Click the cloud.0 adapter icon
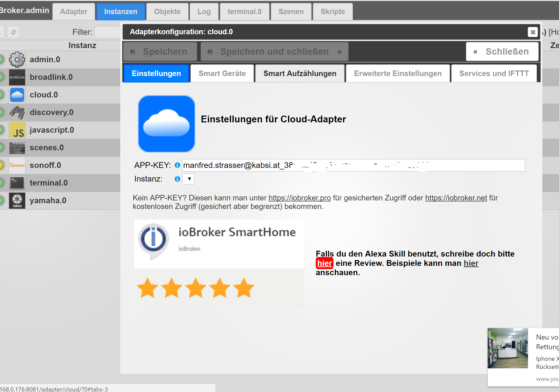This screenshot has height=392, width=559. click(17, 95)
